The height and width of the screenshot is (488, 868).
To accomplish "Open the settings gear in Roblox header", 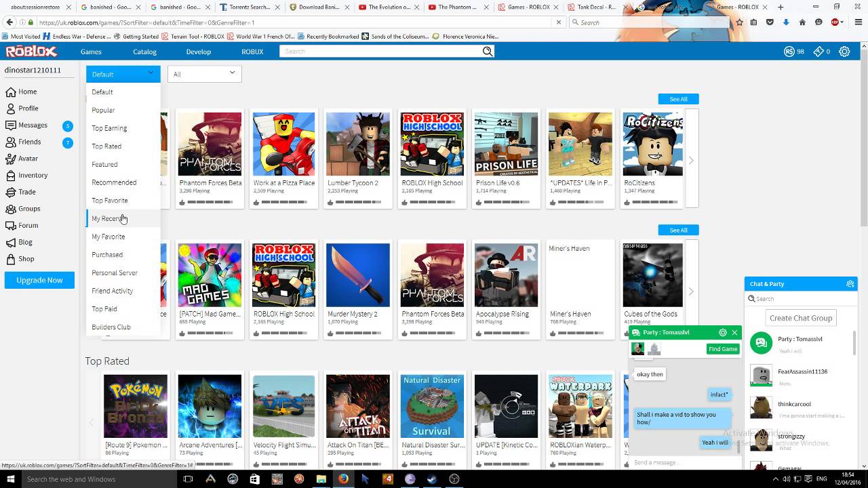I will tap(844, 52).
